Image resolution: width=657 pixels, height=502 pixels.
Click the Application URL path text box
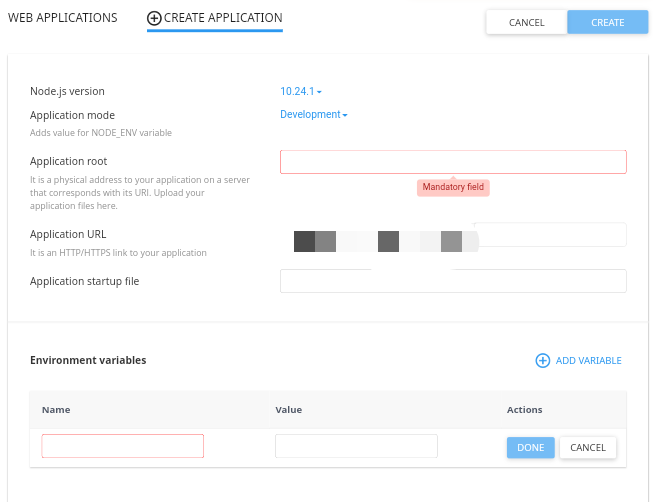[x=550, y=235]
